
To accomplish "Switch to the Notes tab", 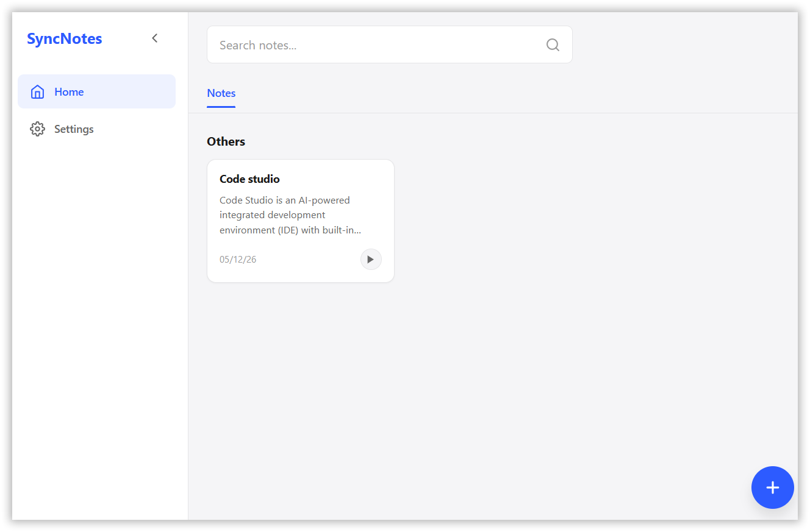I will (x=221, y=93).
